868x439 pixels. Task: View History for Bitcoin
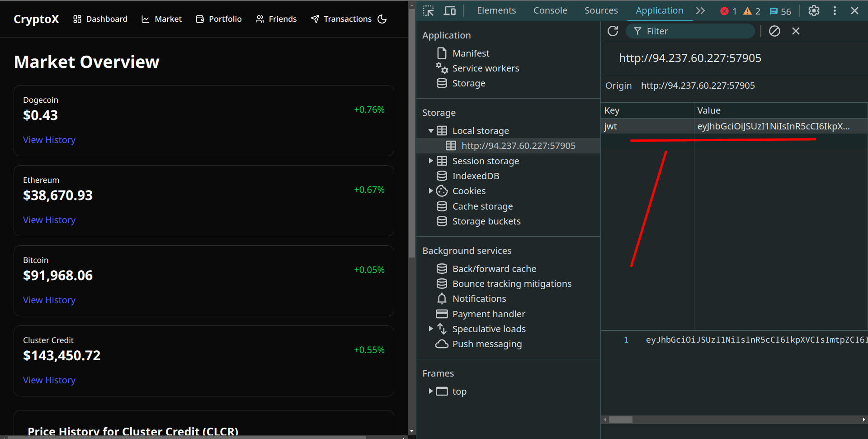(49, 300)
